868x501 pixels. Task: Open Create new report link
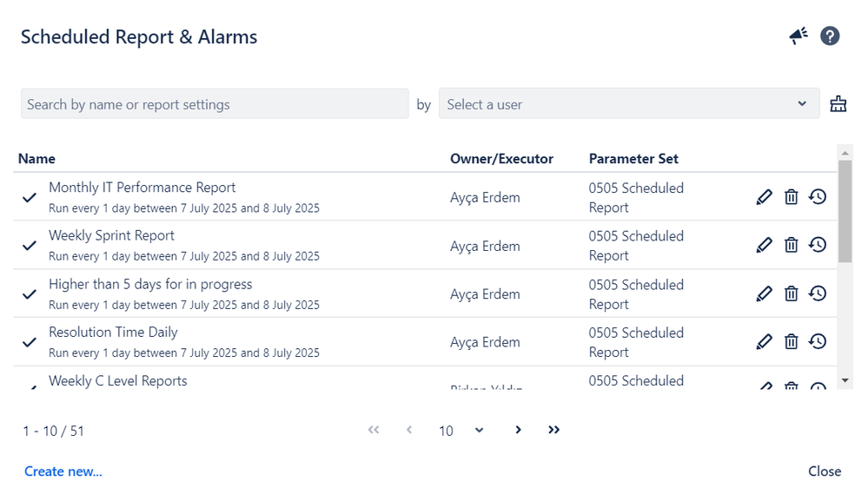tap(63, 471)
